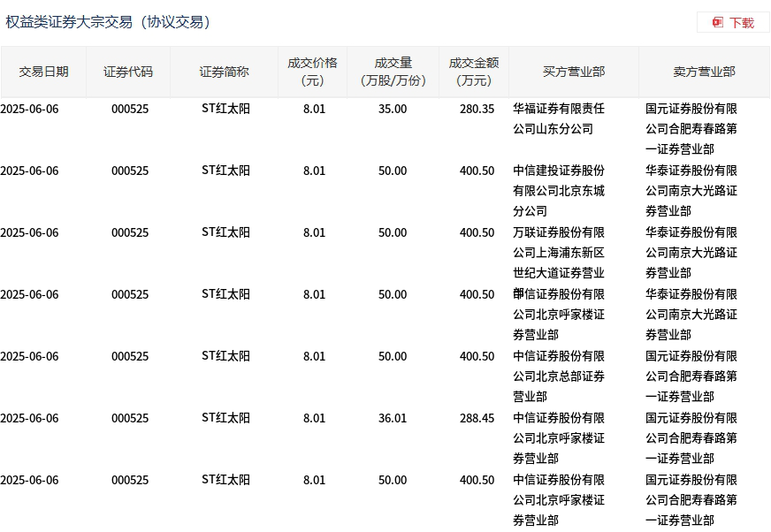Select the 成交量 column header
Viewport: 771px width, 532px height.
click(393, 72)
